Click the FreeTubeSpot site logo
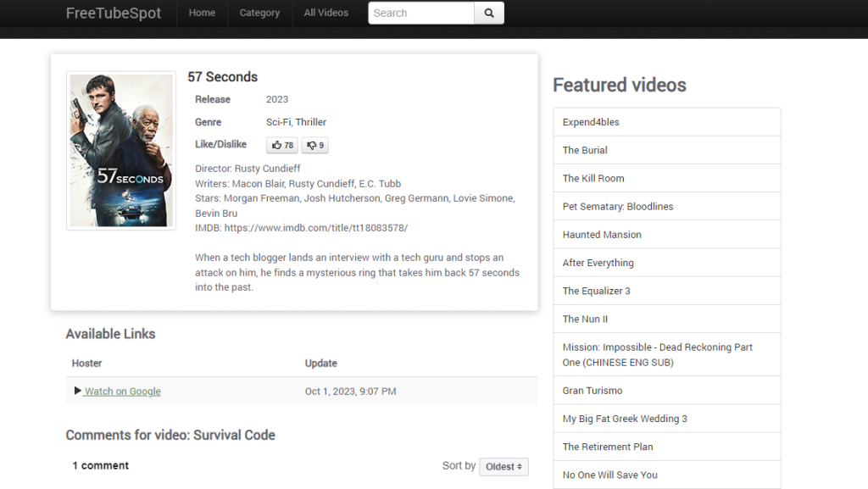The image size is (868, 489). 114,14
